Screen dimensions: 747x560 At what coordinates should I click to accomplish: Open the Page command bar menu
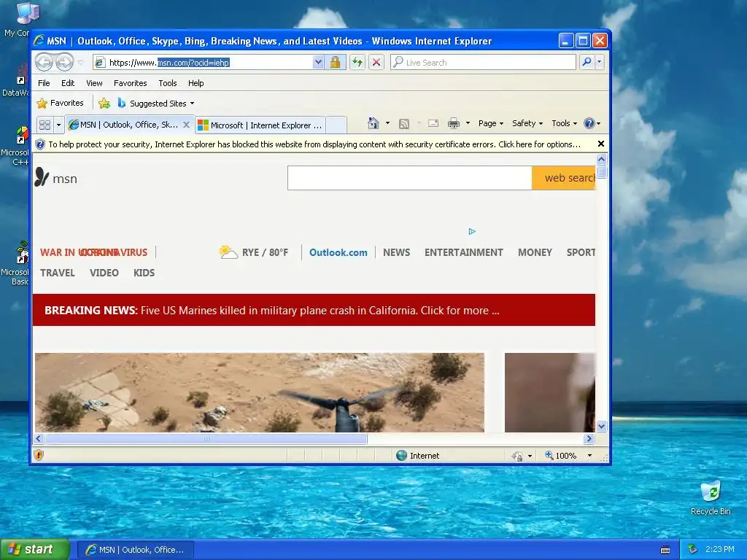coord(491,123)
